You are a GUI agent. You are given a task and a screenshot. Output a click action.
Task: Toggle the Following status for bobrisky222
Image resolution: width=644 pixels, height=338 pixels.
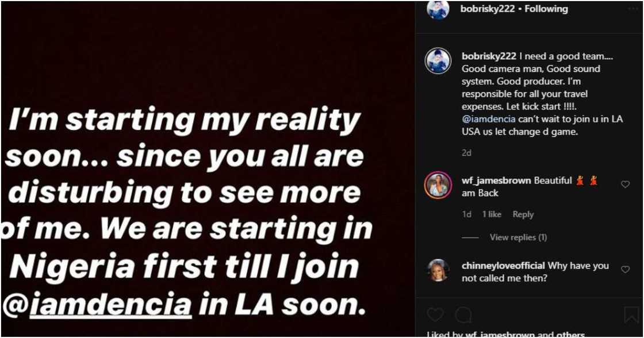546,9
